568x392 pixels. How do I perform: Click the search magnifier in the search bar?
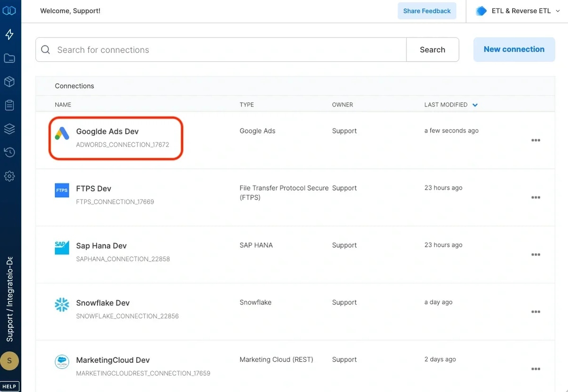[45, 49]
